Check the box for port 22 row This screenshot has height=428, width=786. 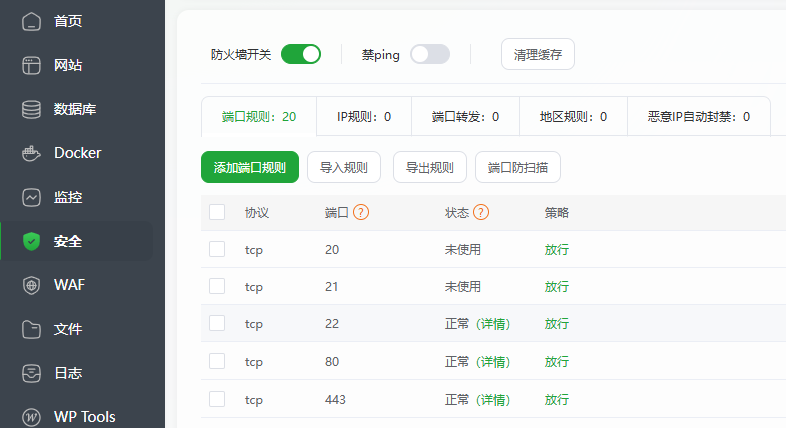point(217,323)
